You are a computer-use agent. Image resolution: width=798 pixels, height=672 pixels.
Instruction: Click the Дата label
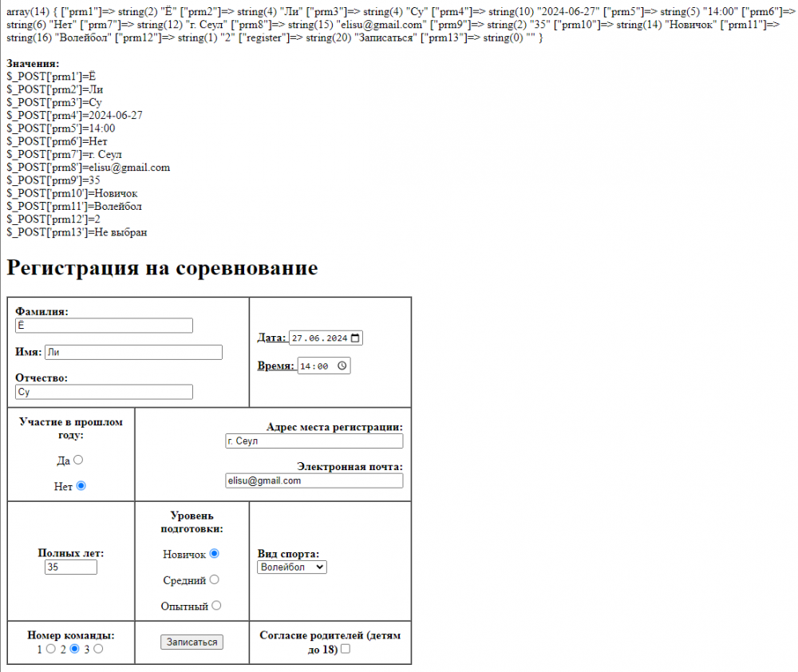[271, 338]
